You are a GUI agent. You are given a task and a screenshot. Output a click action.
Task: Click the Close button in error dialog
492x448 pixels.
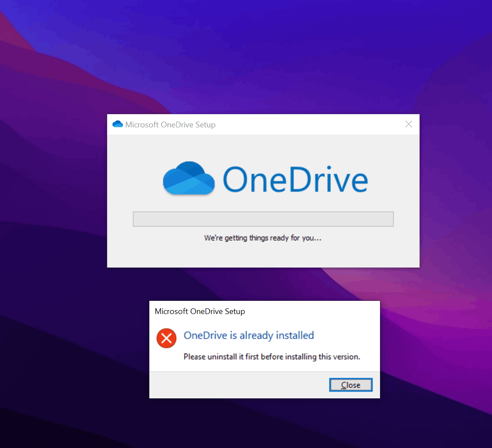[351, 385]
